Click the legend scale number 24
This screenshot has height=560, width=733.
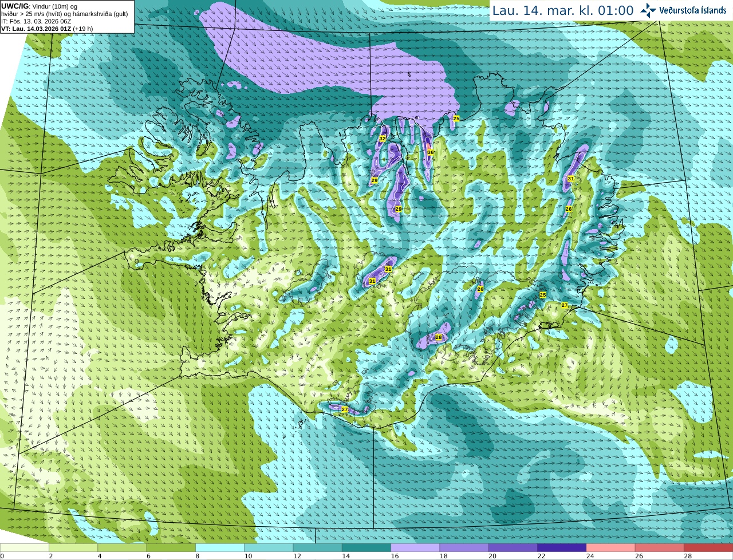(x=590, y=556)
